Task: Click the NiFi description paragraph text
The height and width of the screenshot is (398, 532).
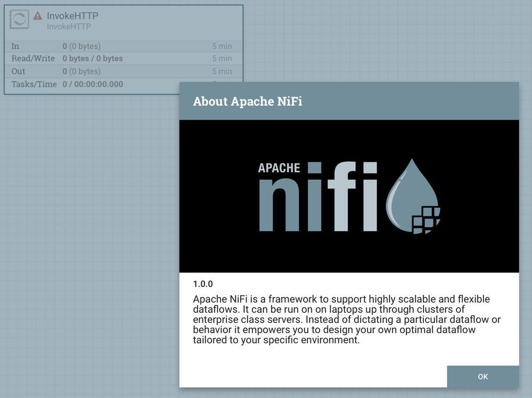Action: [x=347, y=319]
